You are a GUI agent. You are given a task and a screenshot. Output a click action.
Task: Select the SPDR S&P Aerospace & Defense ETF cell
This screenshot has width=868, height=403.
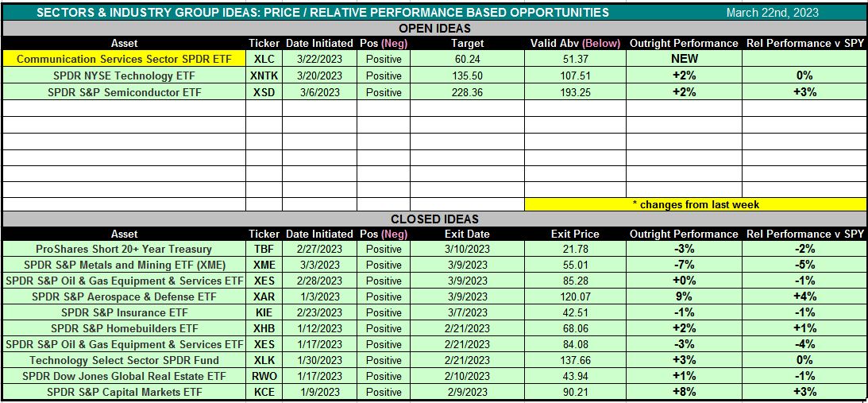[x=124, y=296]
